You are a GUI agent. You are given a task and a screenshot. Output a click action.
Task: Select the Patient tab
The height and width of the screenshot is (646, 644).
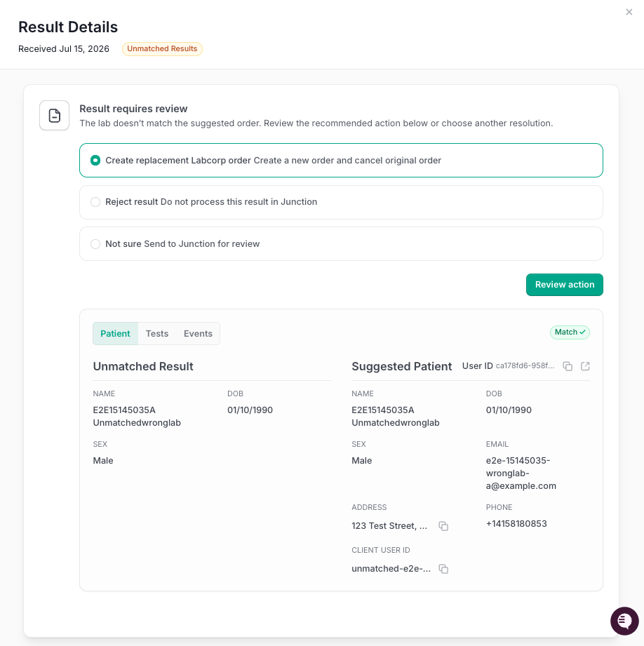[115, 334]
